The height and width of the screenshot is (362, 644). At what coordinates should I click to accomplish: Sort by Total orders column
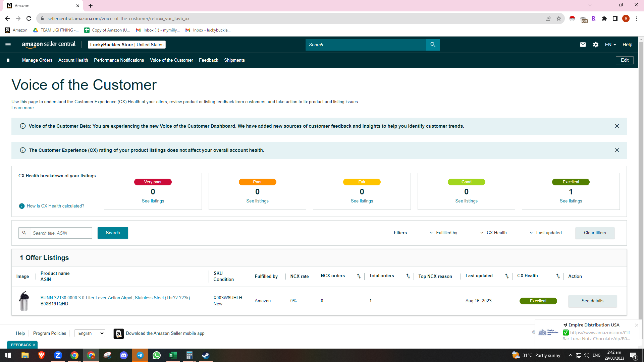click(x=408, y=276)
